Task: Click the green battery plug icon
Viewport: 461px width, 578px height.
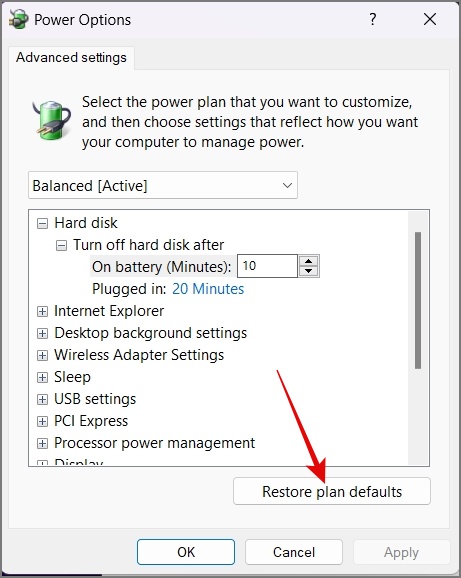Action: click(52, 120)
